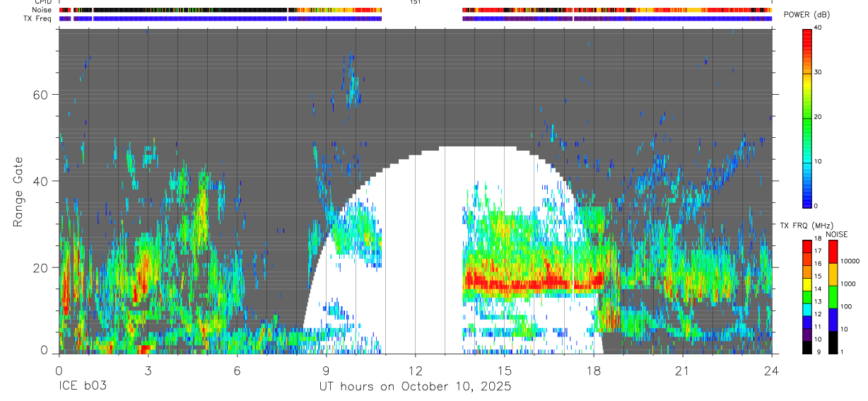
Task: Click the "30" tick on the power colorbar
Action: pos(818,73)
